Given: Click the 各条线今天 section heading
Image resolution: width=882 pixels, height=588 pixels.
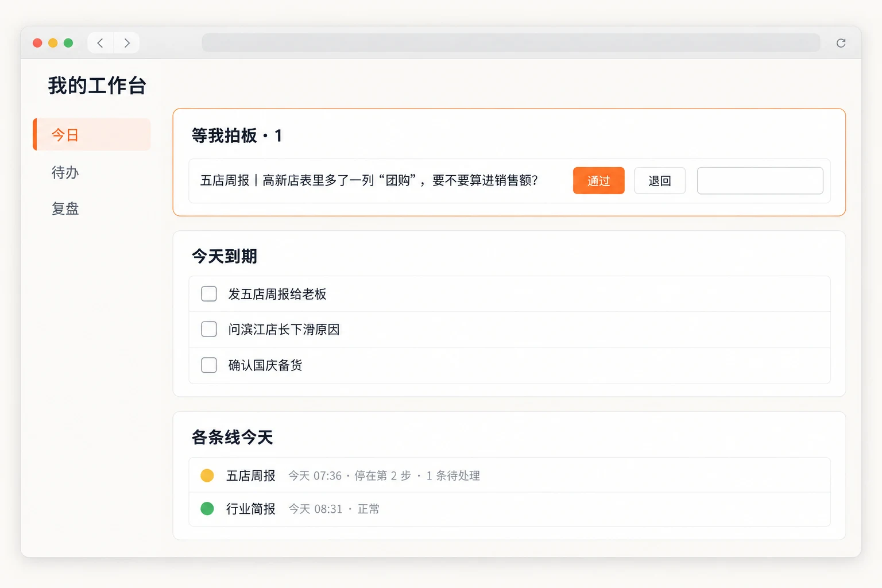Looking at the screenshot, I should [x=233, y=438].
